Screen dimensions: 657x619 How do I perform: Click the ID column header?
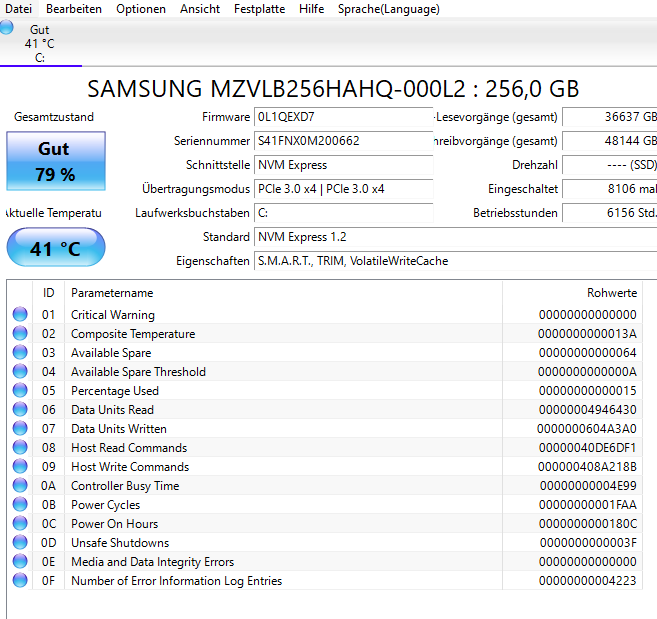click(49, 293)
